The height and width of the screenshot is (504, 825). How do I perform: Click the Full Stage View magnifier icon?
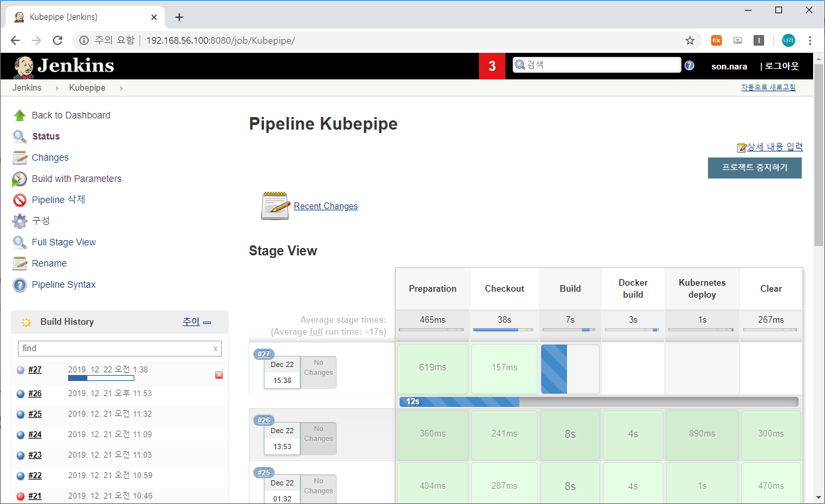click(20, 242)
